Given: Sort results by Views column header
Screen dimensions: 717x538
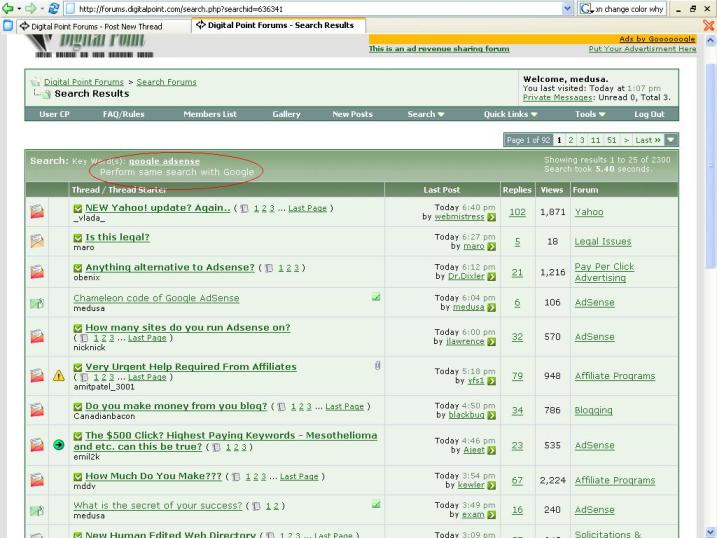Looking at the screenshot, I should coord(552,190).
